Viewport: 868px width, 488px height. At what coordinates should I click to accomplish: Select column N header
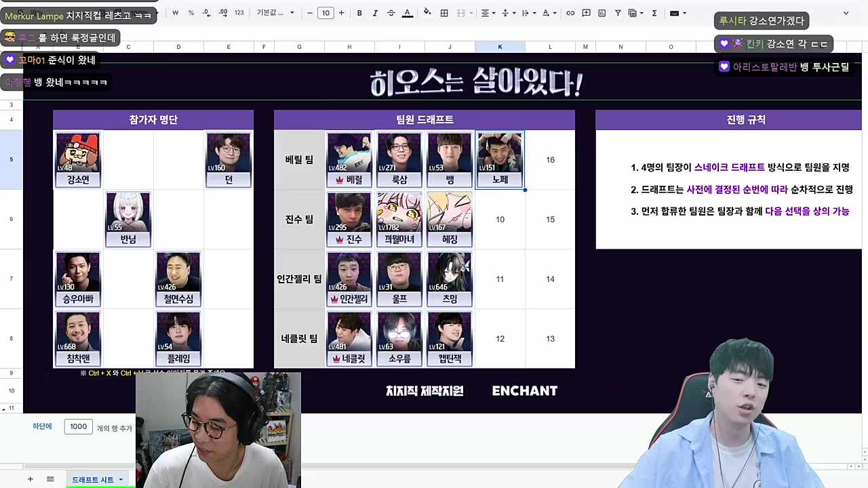(620, 47)
